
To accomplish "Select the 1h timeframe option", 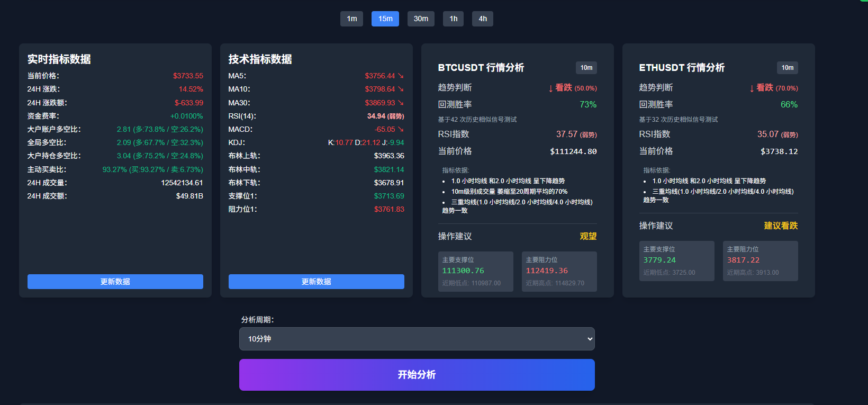I will click(453, 19).
